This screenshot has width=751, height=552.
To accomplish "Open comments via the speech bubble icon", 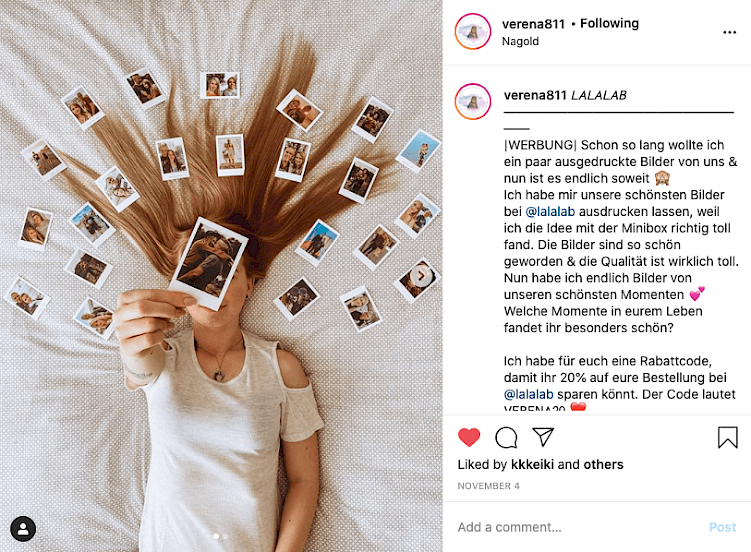I will tap(506, 437).
